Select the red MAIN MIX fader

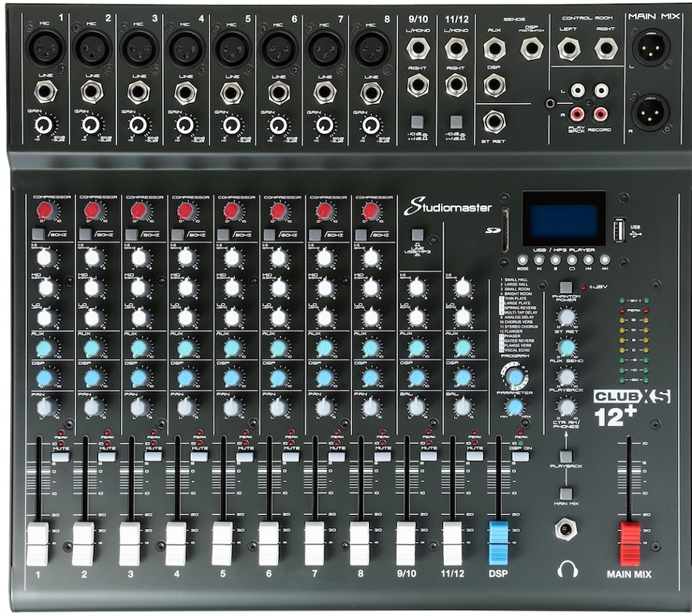[x=630, y=544]
